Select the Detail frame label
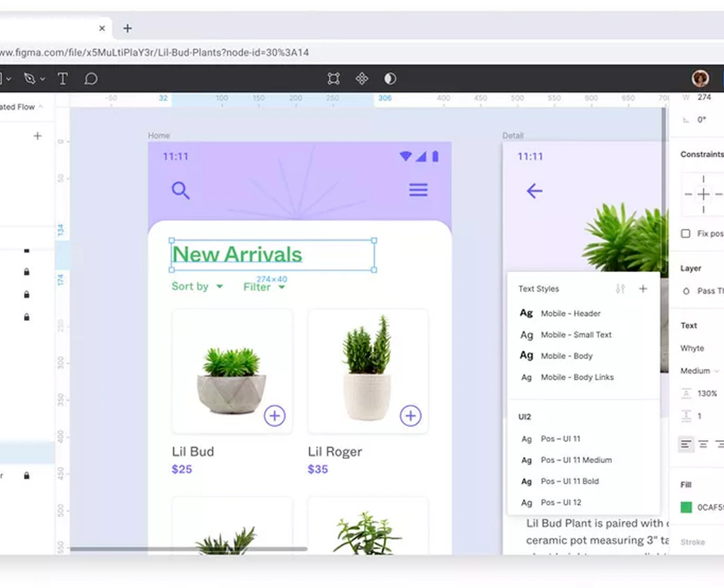Image resolution: width=724 pixels, height=588 pixels. tap(513, 135)
